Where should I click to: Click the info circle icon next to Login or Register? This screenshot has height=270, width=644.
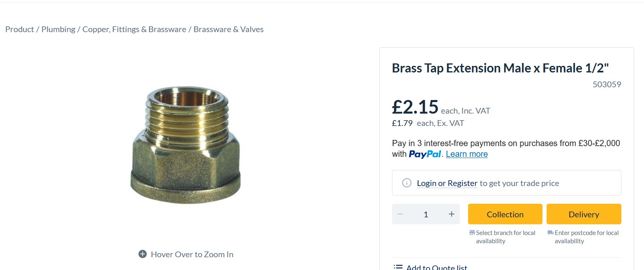(x=406, y=183)
